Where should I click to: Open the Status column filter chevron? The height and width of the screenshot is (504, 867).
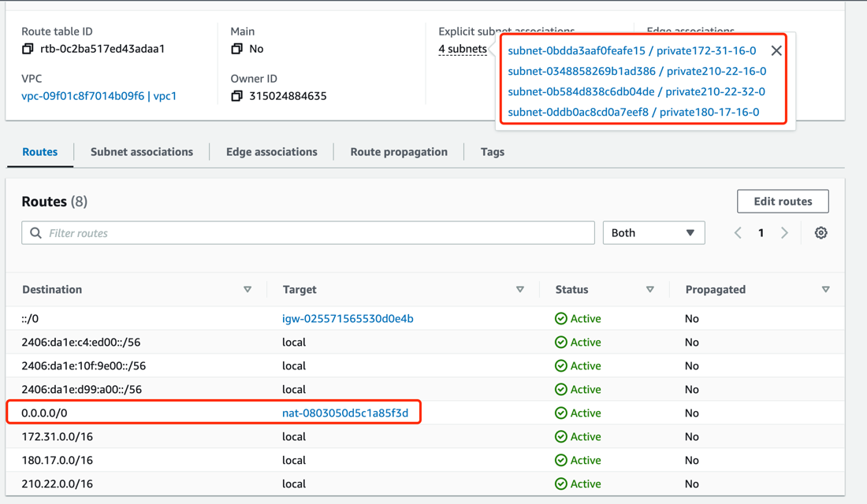[x=650, y=289]
